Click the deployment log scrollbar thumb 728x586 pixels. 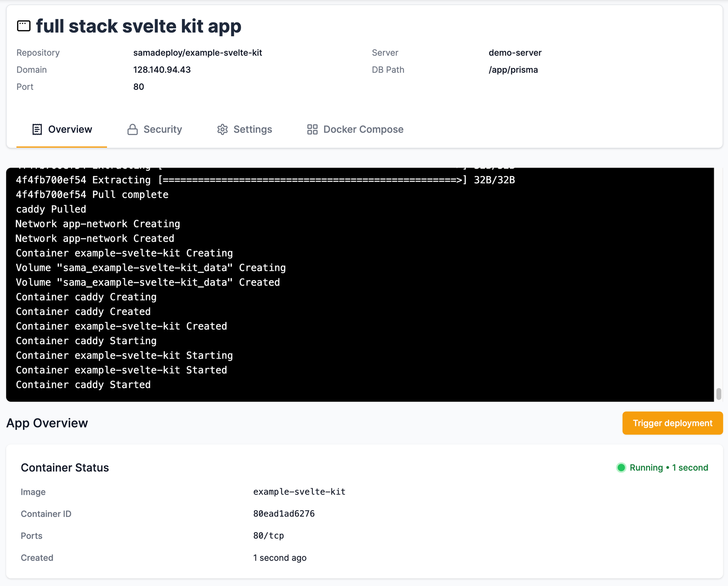(x=719, y=394)
